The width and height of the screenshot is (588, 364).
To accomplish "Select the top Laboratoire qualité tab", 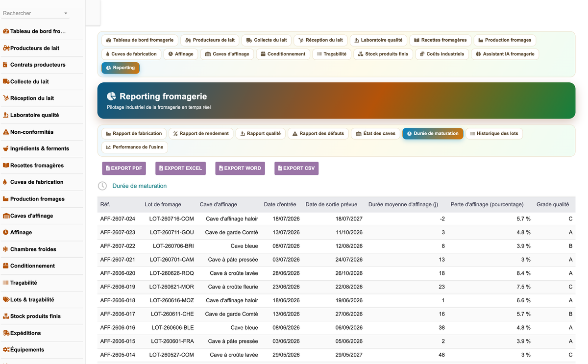I will pyautogui.click(x=378, y=40).
